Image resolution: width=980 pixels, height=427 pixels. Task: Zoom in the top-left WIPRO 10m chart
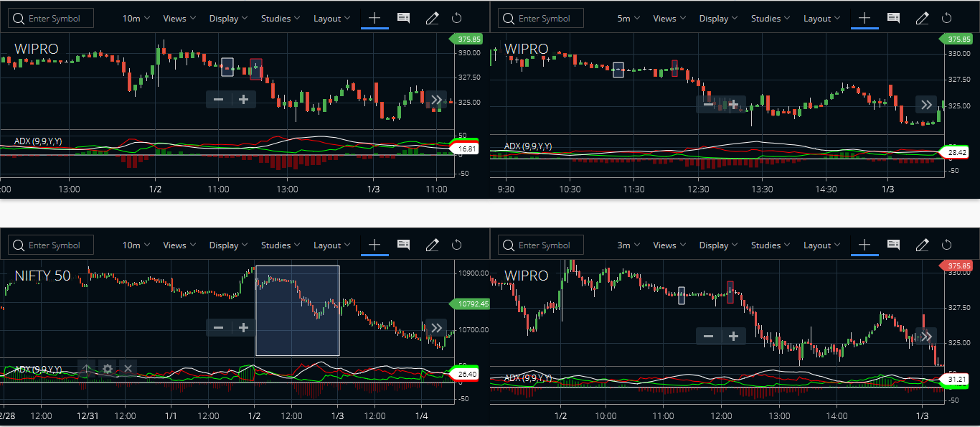pos(244,100)
